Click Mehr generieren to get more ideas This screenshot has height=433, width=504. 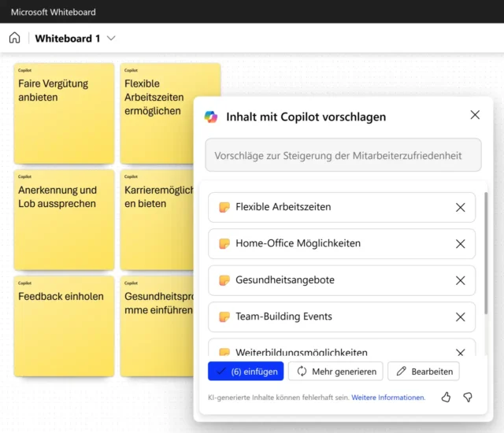(335, 371)
